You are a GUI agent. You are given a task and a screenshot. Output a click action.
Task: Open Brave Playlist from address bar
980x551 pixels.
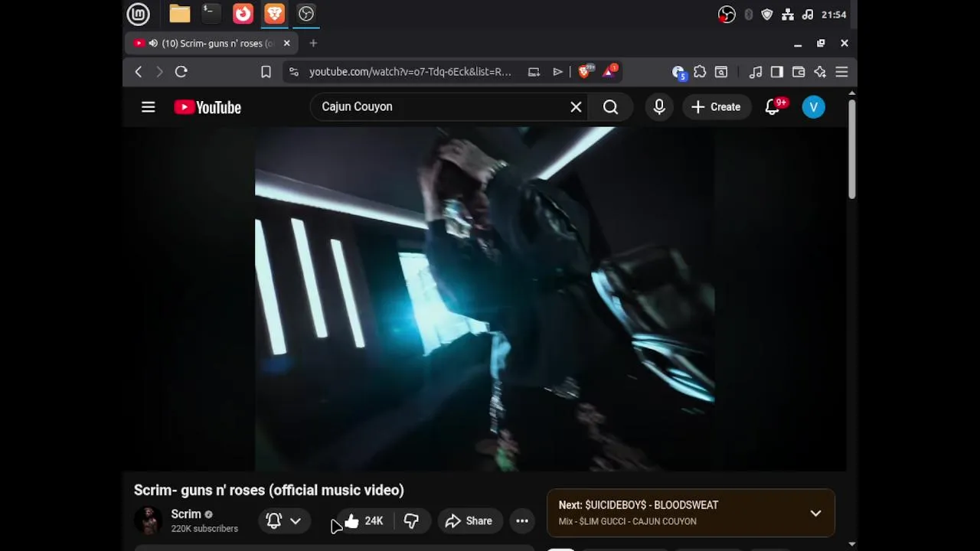pos(557,72)
